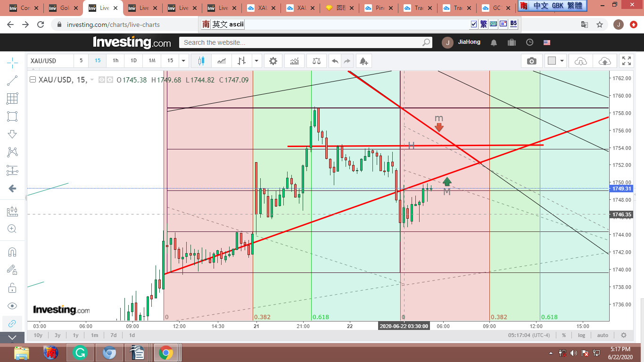This screenshot has height=362, width=644.
Task: Switch to the 1D interval
Action: pos(133,61)
